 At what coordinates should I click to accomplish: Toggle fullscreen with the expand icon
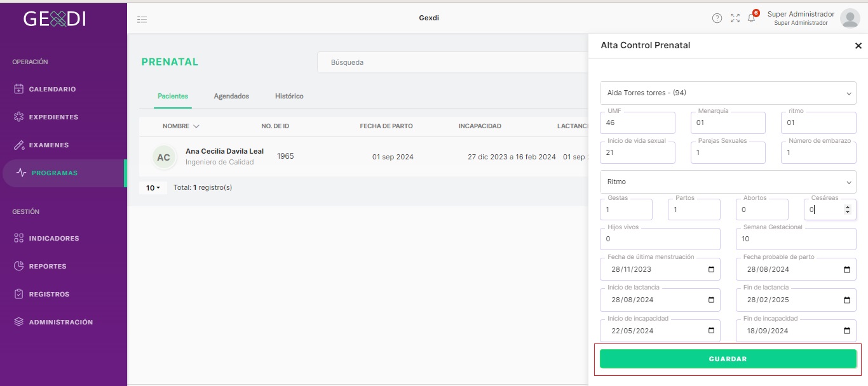(x=735, y=18)
